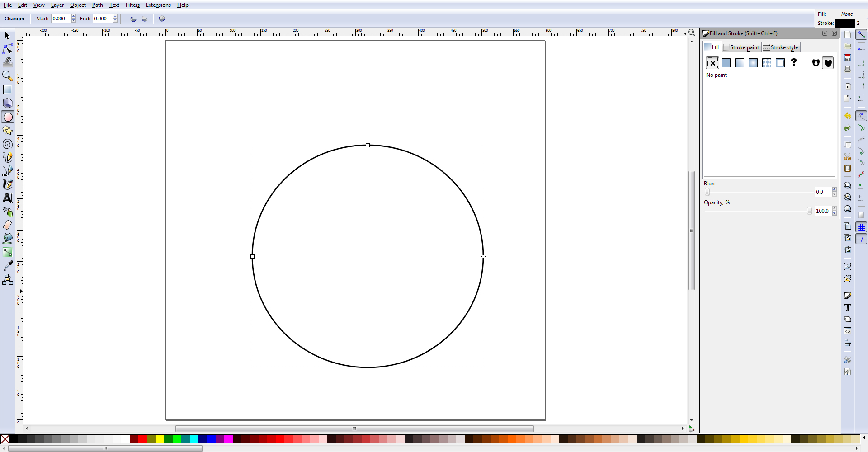Click the Save document icon

[848, 58]
